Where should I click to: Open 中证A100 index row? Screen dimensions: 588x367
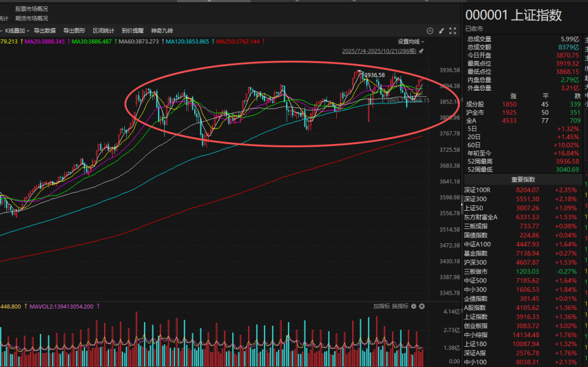click(x=522, y=244)
